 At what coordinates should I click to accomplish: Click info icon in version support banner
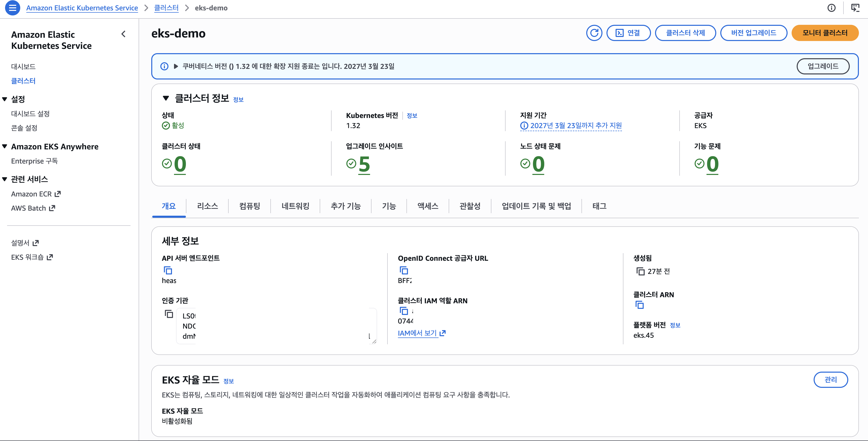tap(164, 66)
